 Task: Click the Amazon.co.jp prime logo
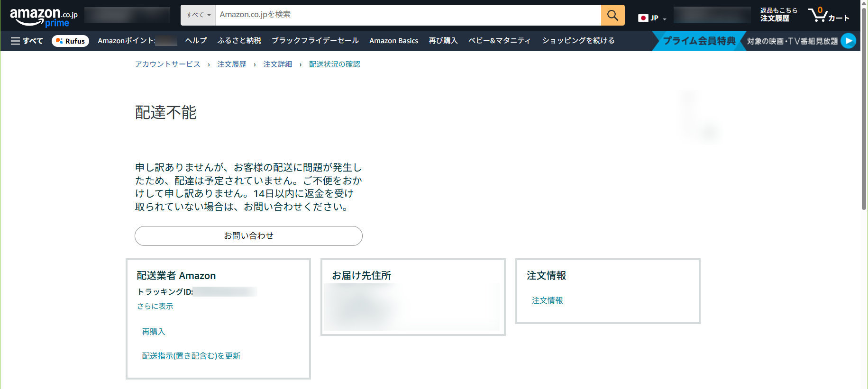[x=43, y=17]
